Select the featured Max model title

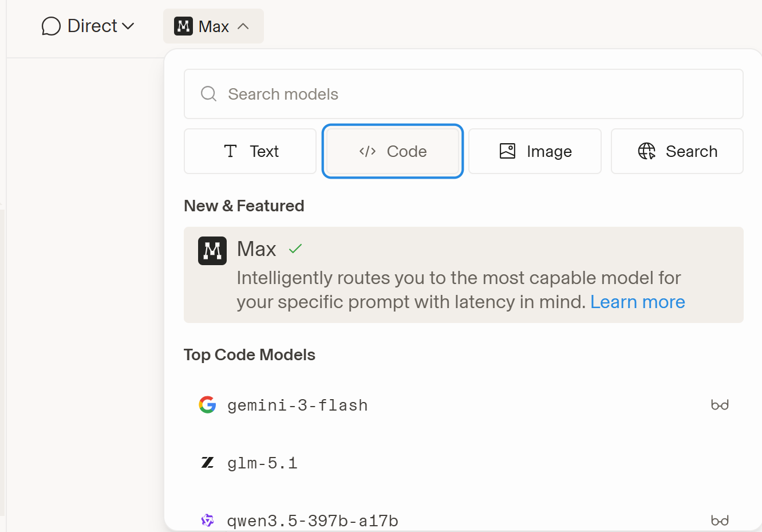click(x=256, y=249)
